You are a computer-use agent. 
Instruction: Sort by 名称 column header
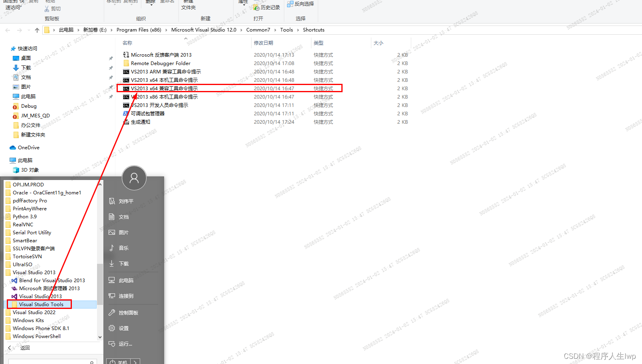coord(127,43)
